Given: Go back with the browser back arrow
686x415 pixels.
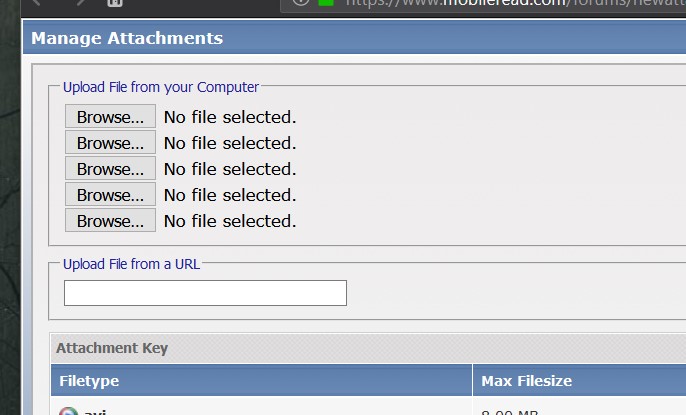Looking at the screenshot, I should (38, 3).
